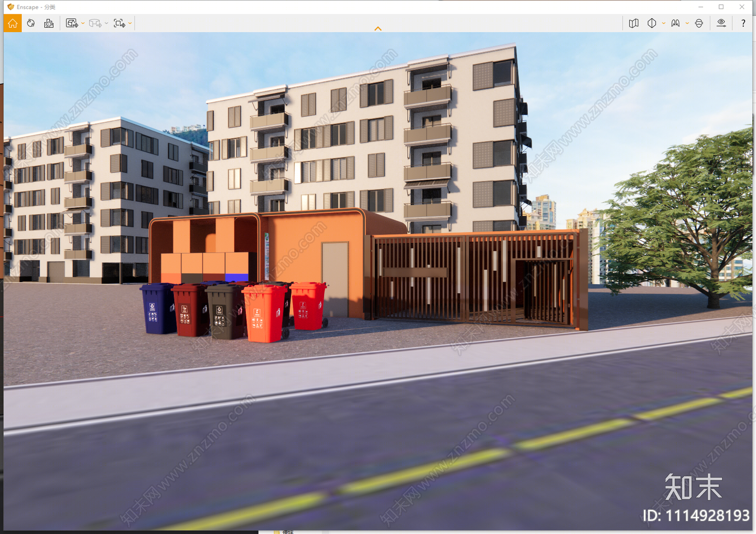Expand the Panorama export dropdown arrow

(x=107, y=23)
